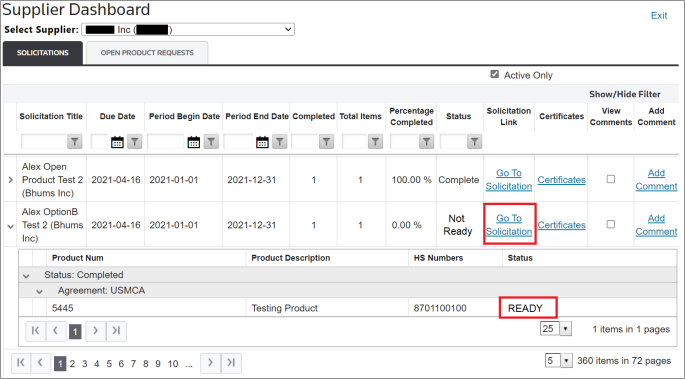
Task: Open Certificates for Alex OptionB Test 2
Action: pyautogui.click(x=561, y=224)
